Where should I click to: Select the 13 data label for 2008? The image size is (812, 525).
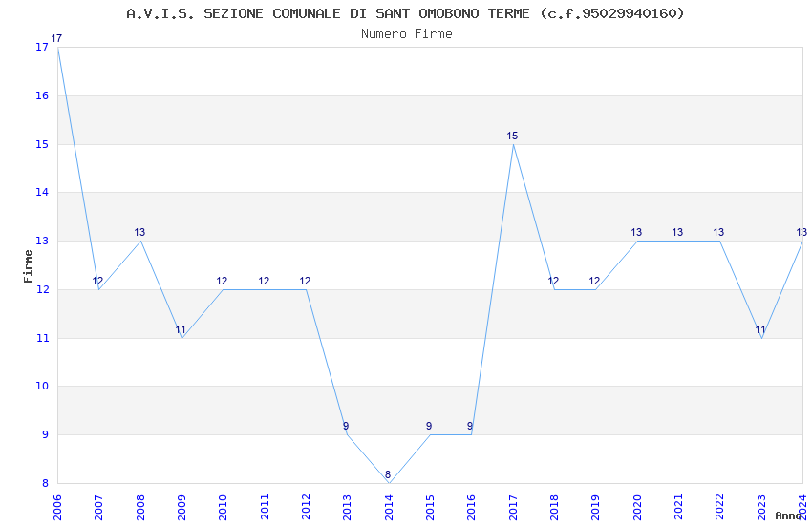pos(139,232)
